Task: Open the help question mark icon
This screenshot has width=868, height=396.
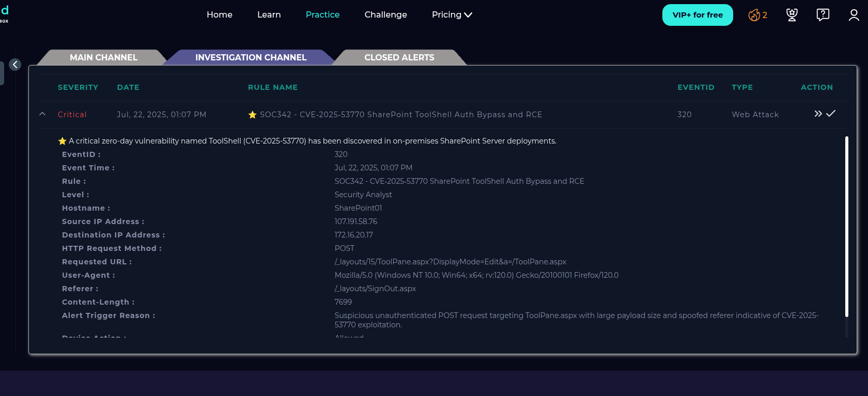Action: tap(823, 15)
